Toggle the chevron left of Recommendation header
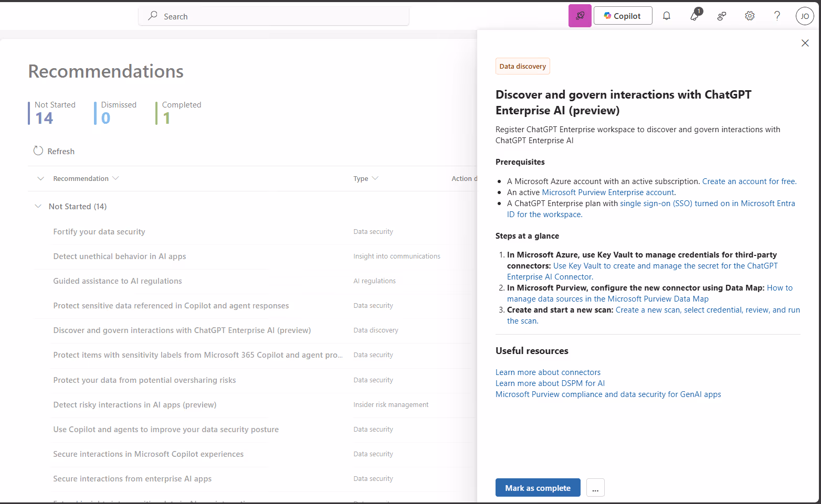The height and width of the screenshot is (504, 821). (x=41, y=179)
